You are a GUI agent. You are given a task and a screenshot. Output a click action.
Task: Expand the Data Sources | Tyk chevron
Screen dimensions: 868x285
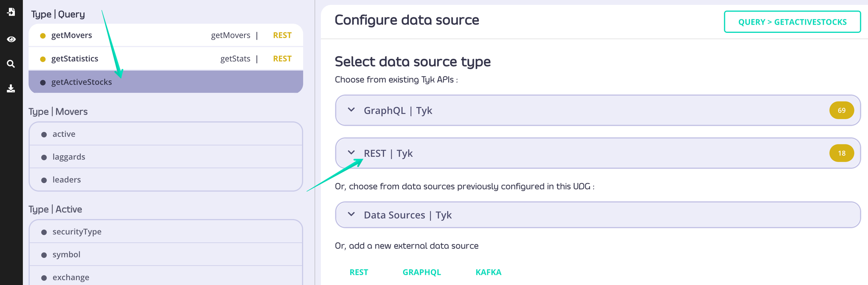click(351, 214)
